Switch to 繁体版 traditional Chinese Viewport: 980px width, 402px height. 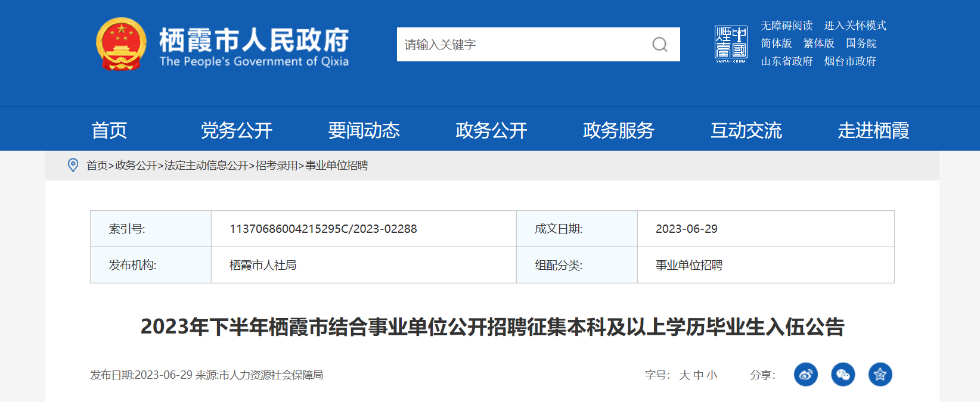tap(818, 43)
